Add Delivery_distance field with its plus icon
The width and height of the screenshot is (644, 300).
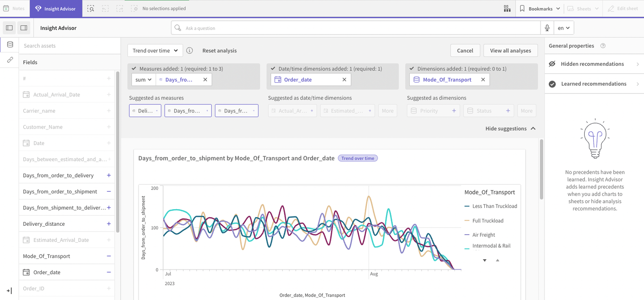pos(109,224)
